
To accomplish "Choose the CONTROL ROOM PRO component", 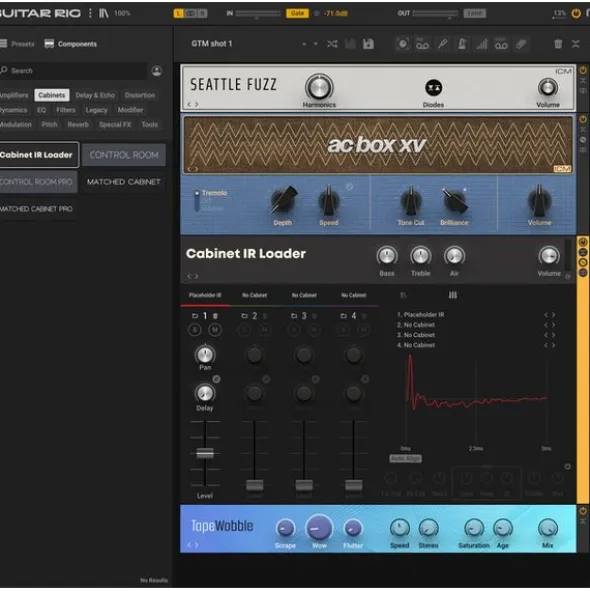I will click(38, 182).
